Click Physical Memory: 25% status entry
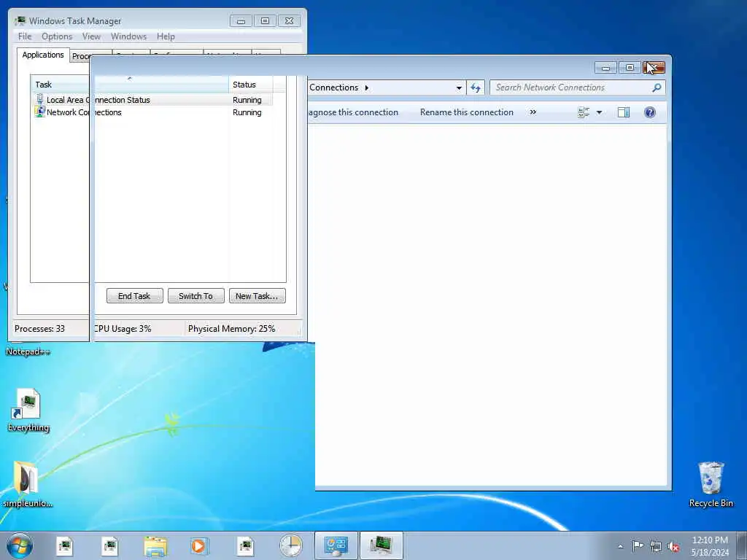 pos(231,329)
